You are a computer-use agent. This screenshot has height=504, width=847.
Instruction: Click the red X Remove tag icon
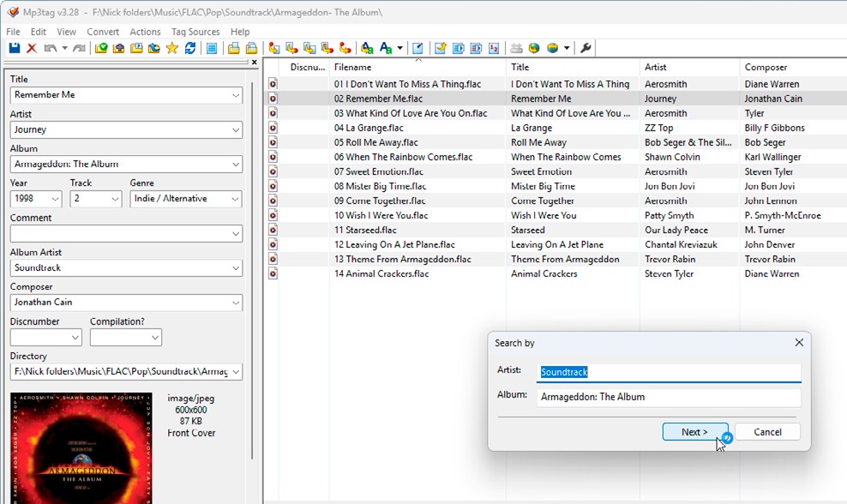[x=32, y=48]
